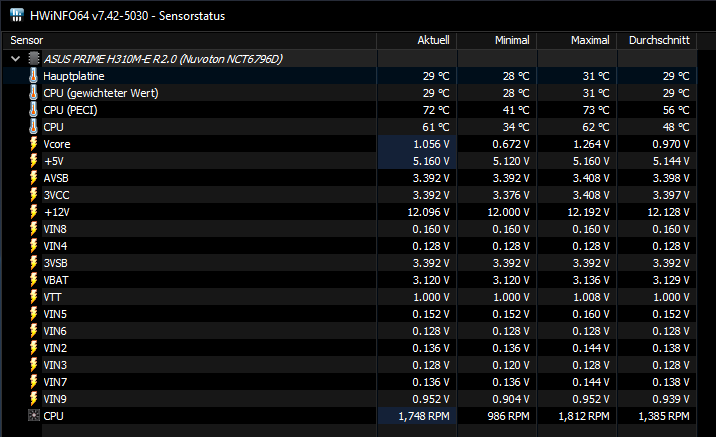Image resolution: width=716 pixels, height=437 pixels.
Task: Click the 5.160 V current +5V value
Action: [x=431, y=161]
